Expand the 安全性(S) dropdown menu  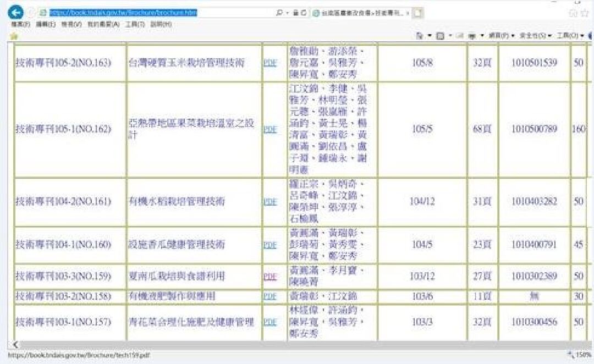536,36
